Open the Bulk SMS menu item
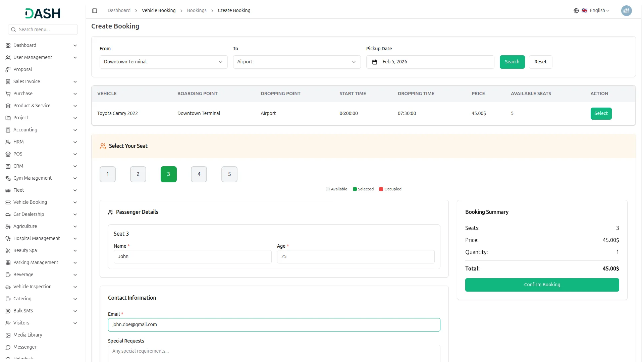This screenshot has width=644, height=362. point(42,311)
